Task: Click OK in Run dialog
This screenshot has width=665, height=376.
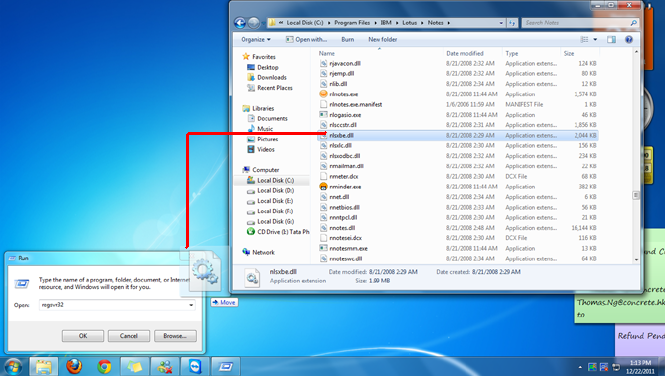Action: [83, 336]
